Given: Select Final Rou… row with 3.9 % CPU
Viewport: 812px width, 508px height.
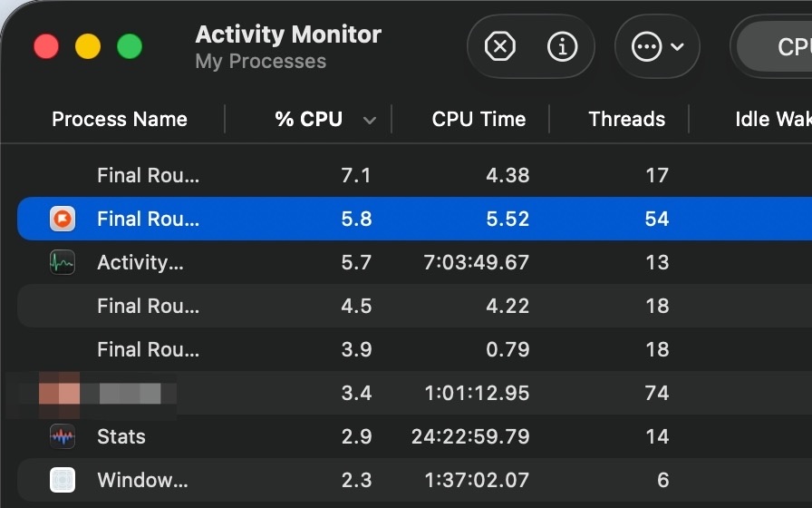Looking at the screenshot, I should (x=414, y=349).
